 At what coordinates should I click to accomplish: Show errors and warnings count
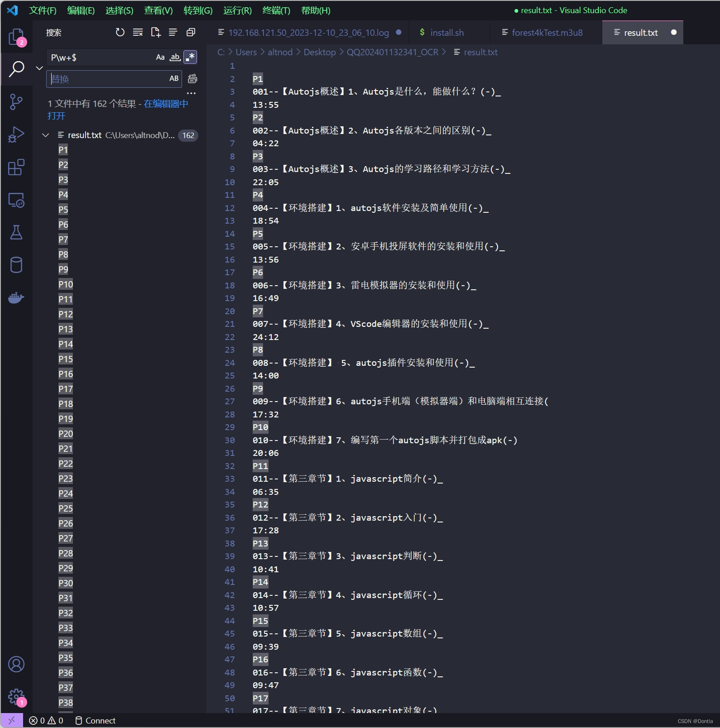click(x=46, y=720)
